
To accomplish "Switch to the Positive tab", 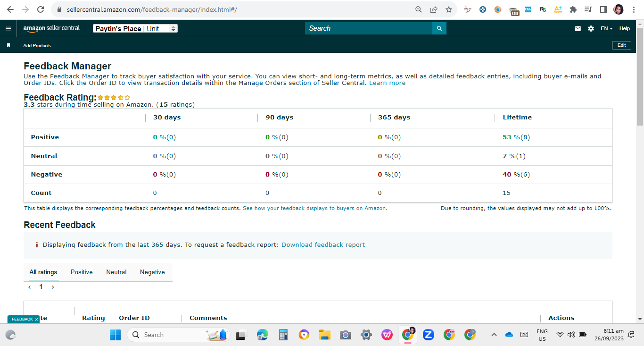I will (82, 272).
